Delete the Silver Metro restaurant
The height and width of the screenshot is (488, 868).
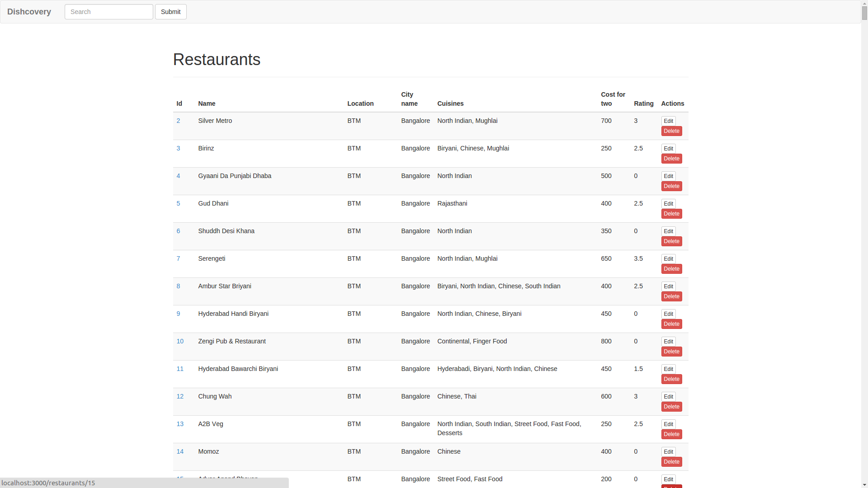[x=671, y=131]
